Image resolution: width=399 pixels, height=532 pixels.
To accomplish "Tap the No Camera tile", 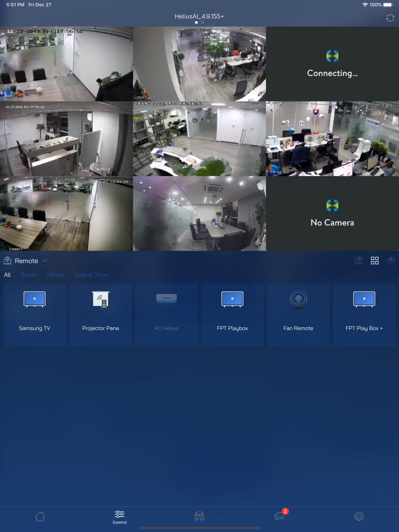I will pyautogui.click(x=332, y=214).
